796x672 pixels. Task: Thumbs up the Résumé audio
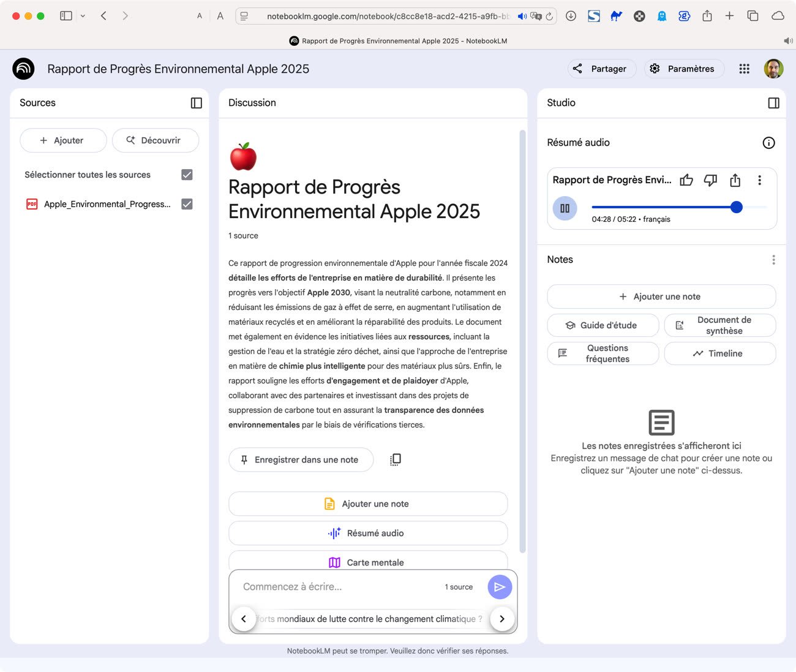pyautogui.click(x=686, y=180)
